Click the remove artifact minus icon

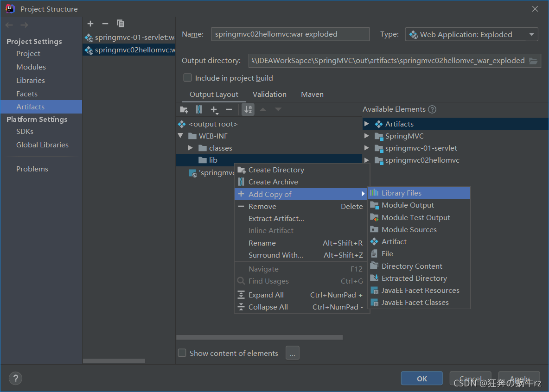point(105,24)
